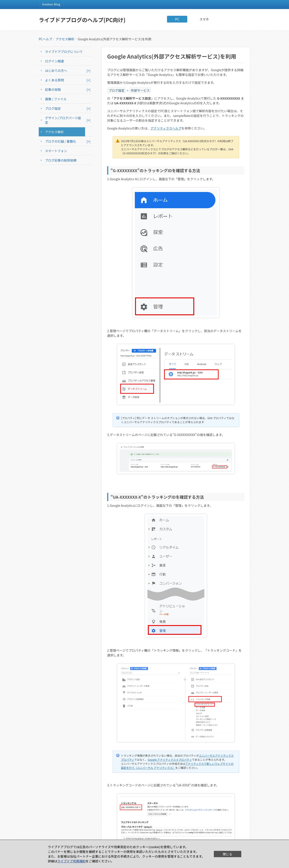This screenshot has height=868, width=289.
Task: Open ブログ設定 in the sidebar menu
Action: pos(53,108)
